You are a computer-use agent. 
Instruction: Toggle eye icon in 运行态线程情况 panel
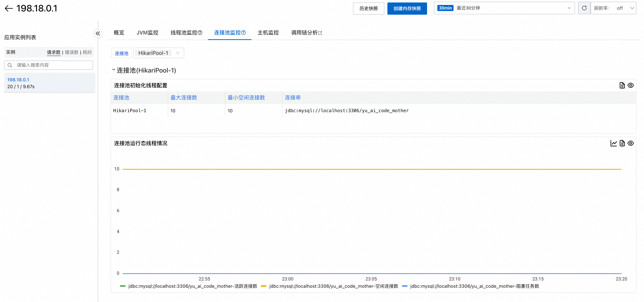[630, 143]
